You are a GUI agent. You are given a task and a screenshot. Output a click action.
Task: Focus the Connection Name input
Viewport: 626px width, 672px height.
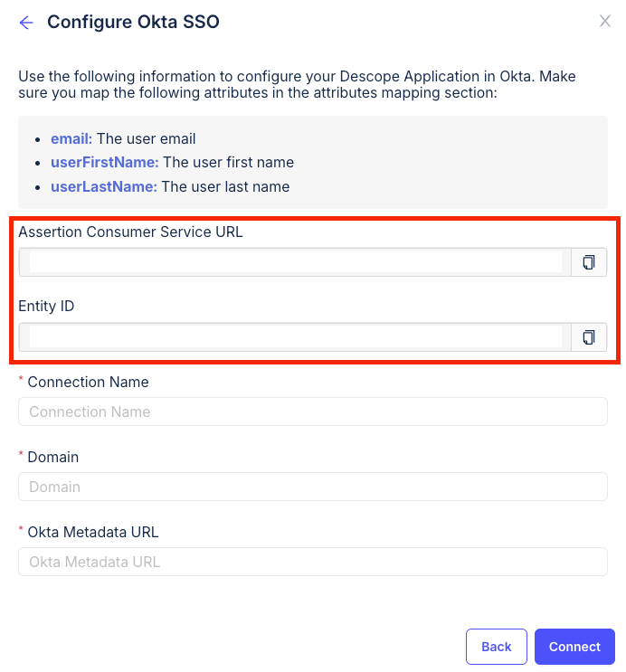pos(312,412)
